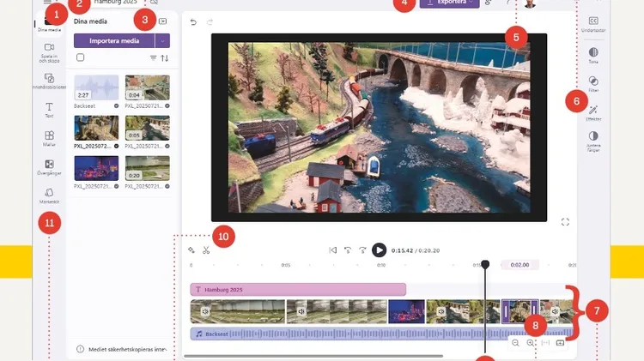Open the Mallar templates panel

(x=49, y=138)
